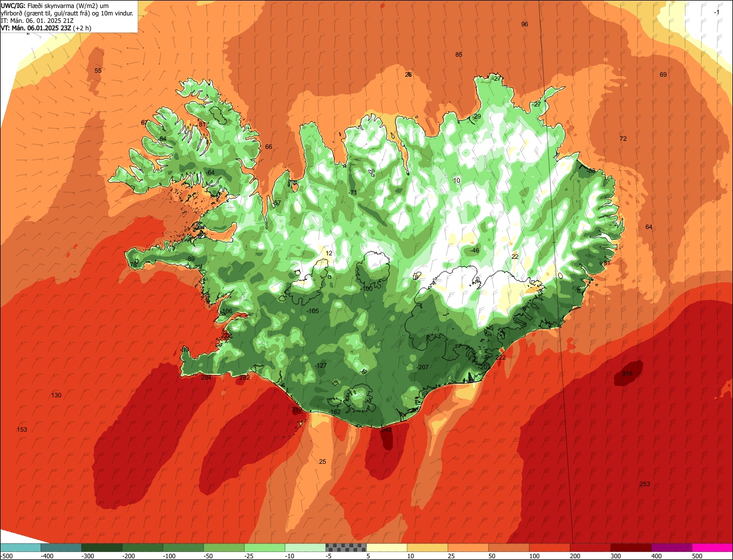
Task: Click the map value 66
Action: tap(269, 147)
